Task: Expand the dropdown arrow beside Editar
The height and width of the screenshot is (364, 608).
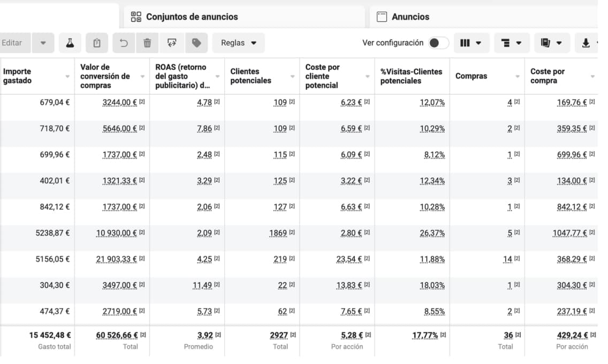Action: click(43, 43)
